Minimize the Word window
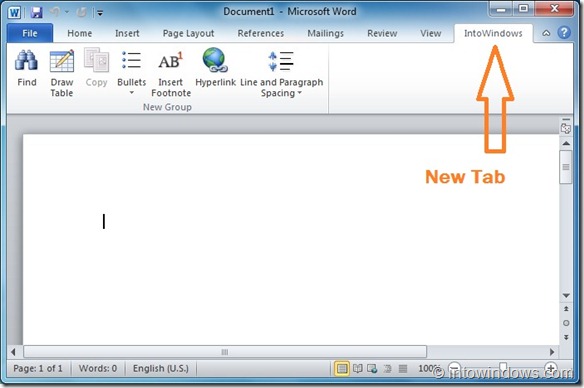The height and width of the screenshot is (388, 584). pos(501,9)
